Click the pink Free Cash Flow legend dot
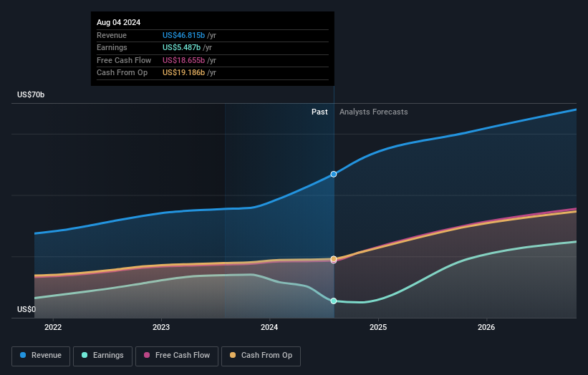Image resolution: width=588 pixels, height=375 pixels. [148, 356]
